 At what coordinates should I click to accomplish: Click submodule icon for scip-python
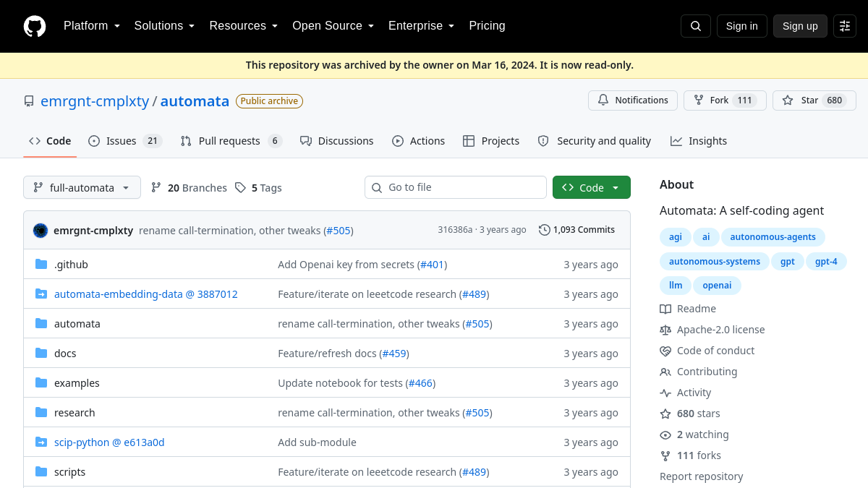41,442
